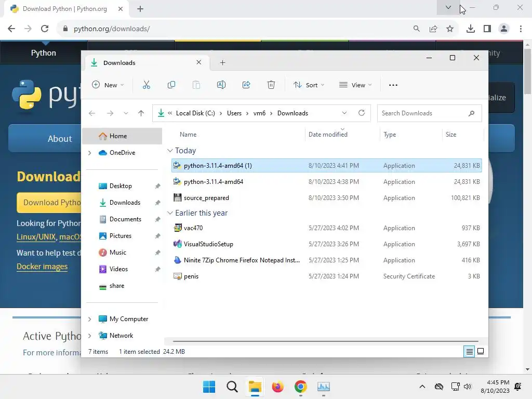Select vac470 file
532x399 pixels.
coord(326,228)
